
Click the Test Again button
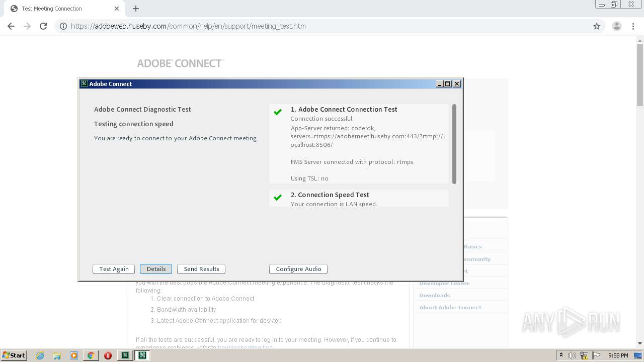click(x=114, y=269)
